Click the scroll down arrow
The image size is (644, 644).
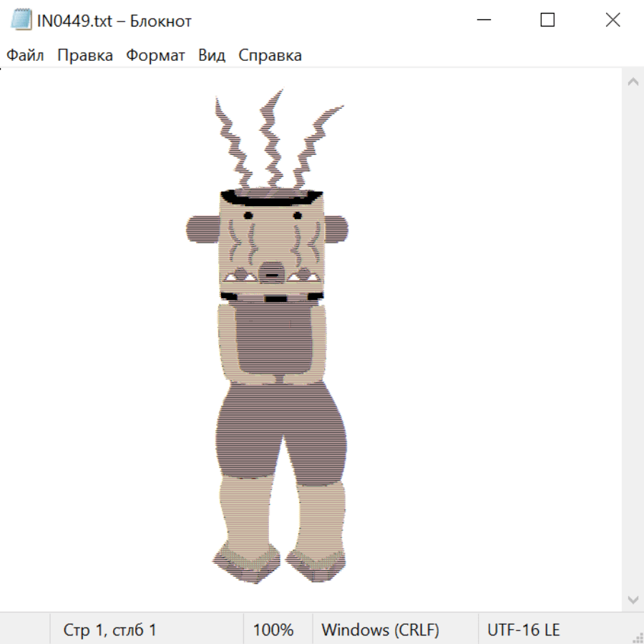633,599
